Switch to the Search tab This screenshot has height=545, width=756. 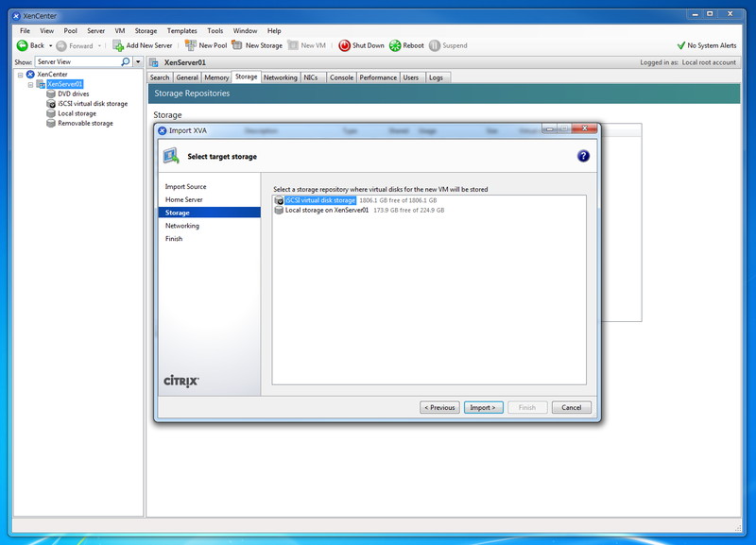click(x=160, y=77)
